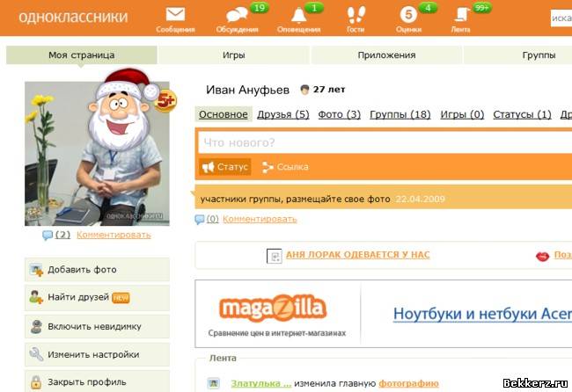The image size is (572, 392).
Task: Open the Оповещения bell icon
Action: (x=299, y=15)
